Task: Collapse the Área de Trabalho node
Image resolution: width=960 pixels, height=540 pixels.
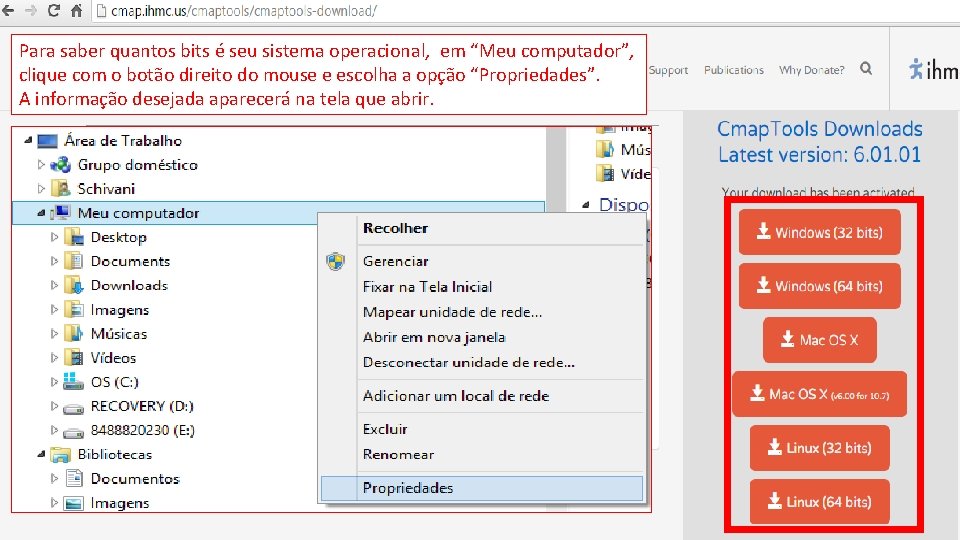Action: [28, 141]
